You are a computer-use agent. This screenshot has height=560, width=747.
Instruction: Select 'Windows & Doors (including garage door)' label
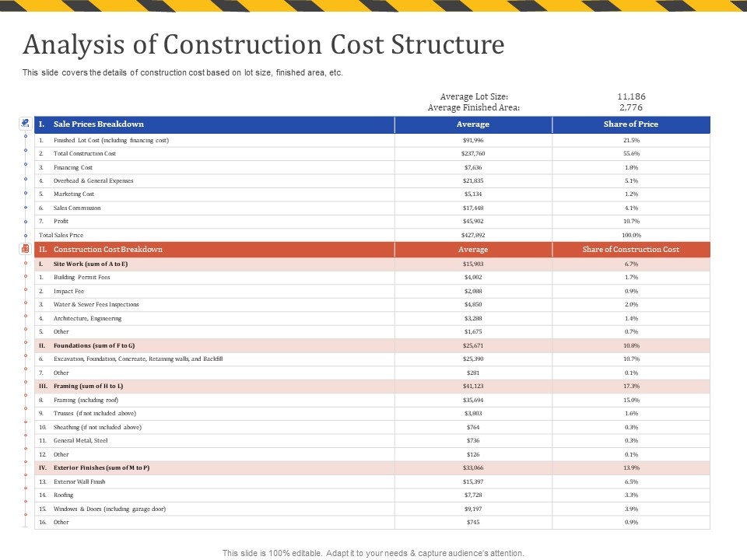[x=110, y=509]
